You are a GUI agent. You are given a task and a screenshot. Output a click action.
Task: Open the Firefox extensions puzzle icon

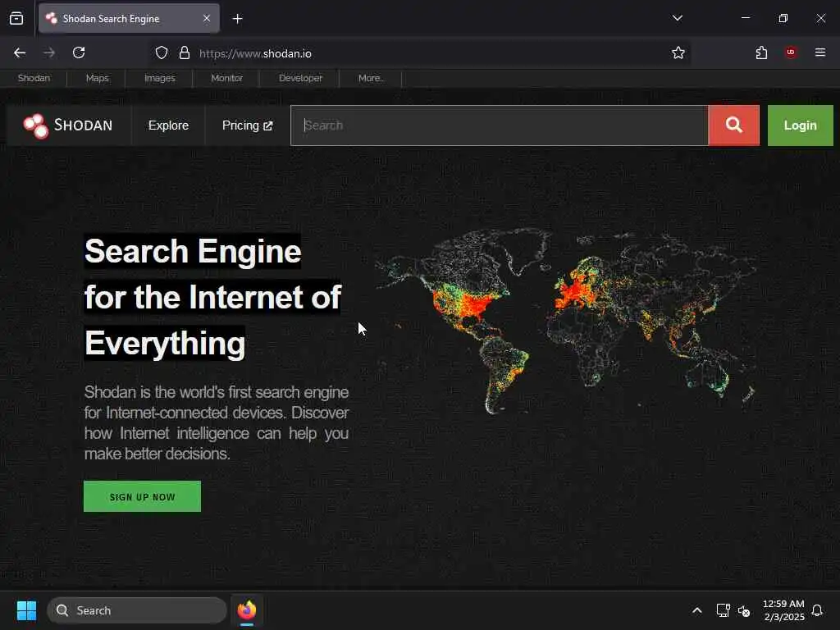(761, 52)
